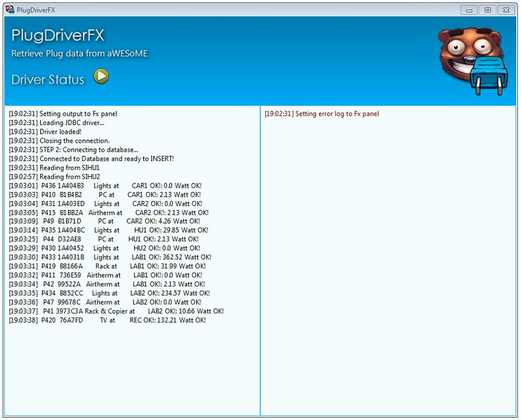Click the window title 'PlugDriverFX' in title bar
This screenshot has height=420, width=521.
tap(36, 10)
